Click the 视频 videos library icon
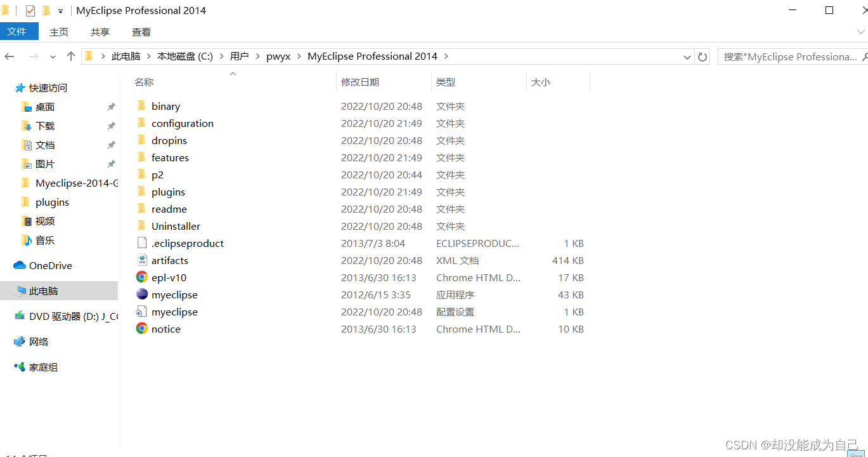 click(x=26, y=221)
